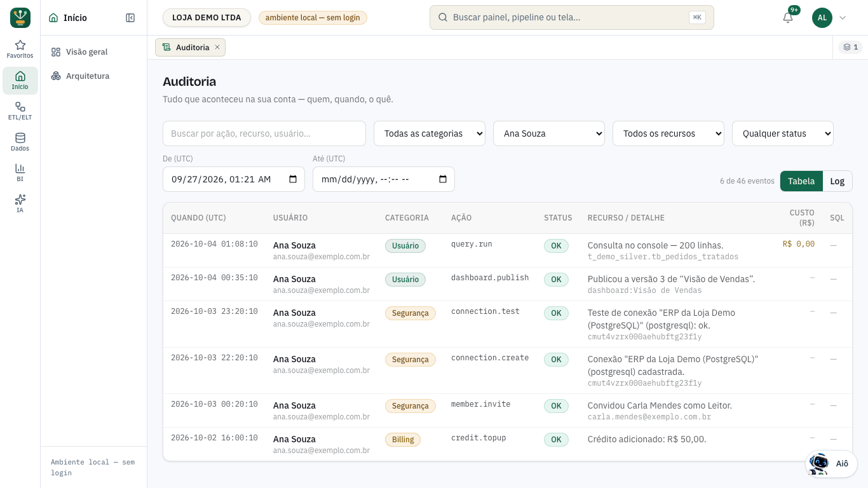The width and height of the screenshot is (868, 488).
Task: Click the De (UTC) date field
Action: (x=234, y=179)
